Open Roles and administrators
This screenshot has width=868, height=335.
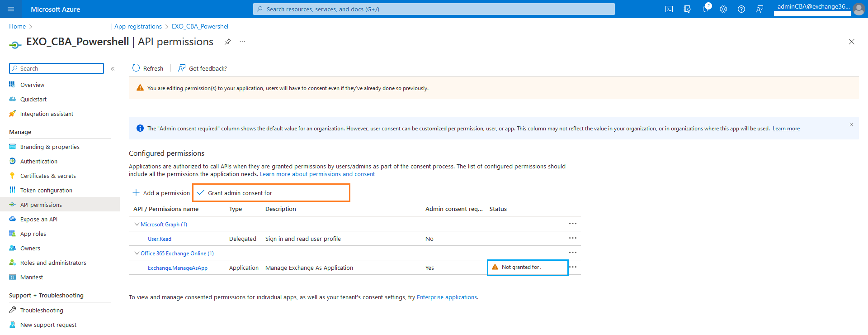53,263
